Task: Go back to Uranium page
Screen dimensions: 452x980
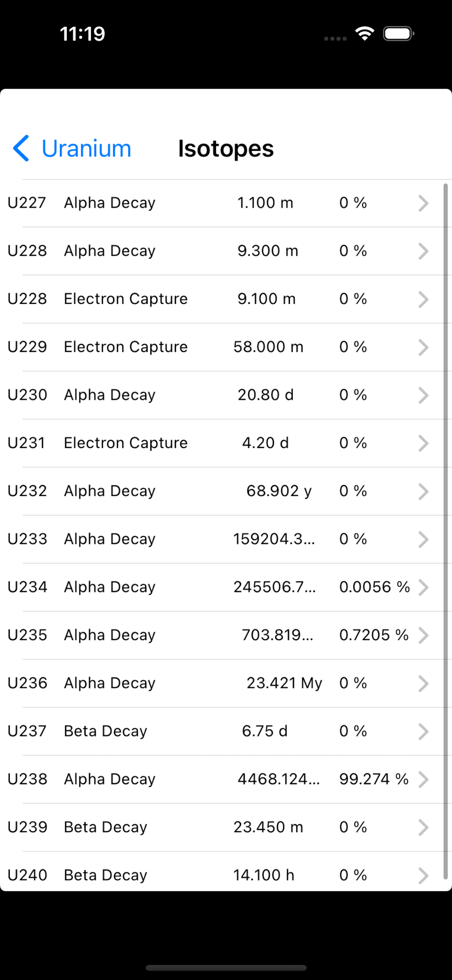Action: pyautogui.click(x=72, y=148)
